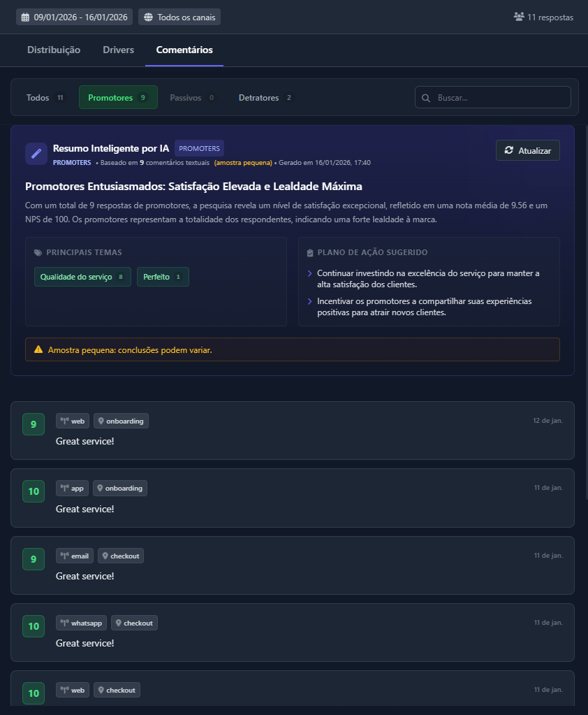Open the Todos os canais channel selector
588x715 pixels.
click(179, 16)
